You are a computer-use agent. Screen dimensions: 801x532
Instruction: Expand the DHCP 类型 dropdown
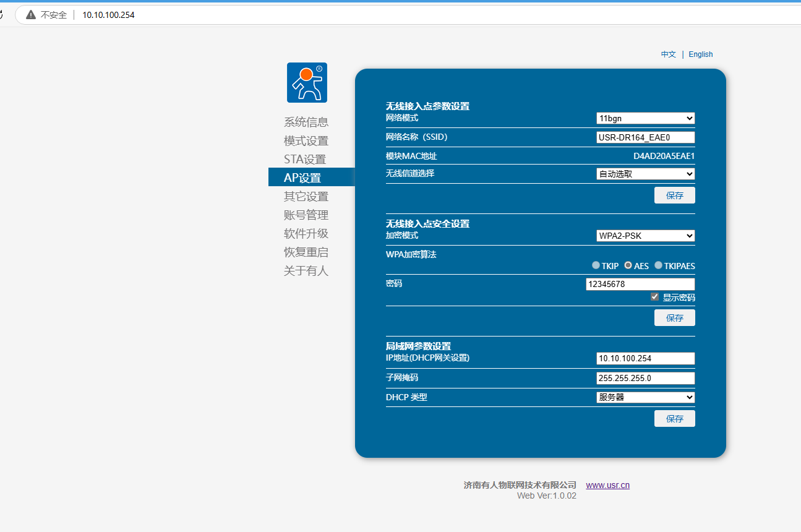point(645,397)
